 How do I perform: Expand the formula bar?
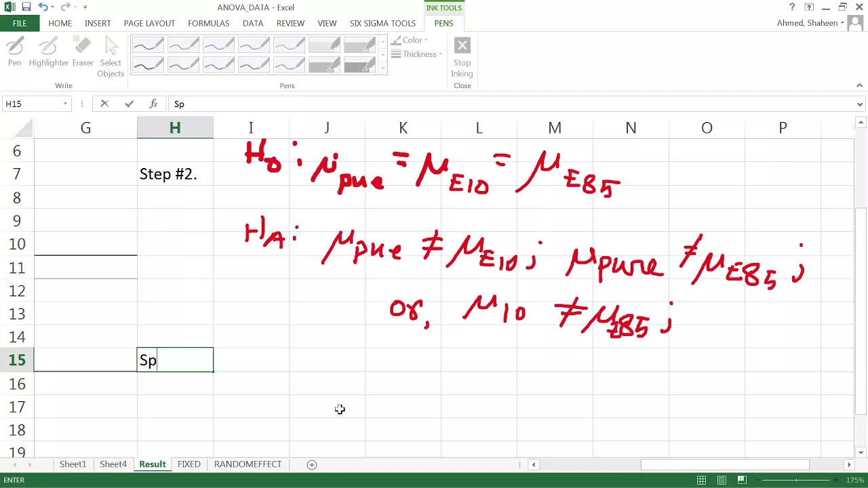click(860, 104)
